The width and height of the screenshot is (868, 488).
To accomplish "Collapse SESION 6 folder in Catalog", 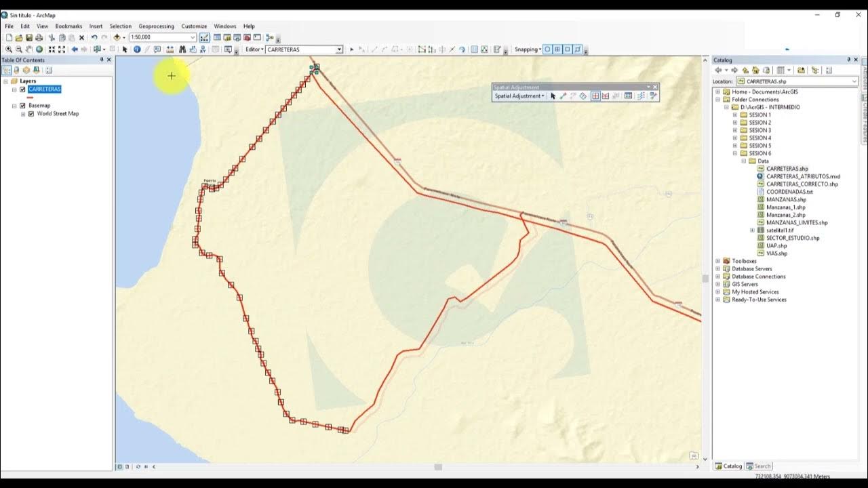I will (x=734, y=153).
